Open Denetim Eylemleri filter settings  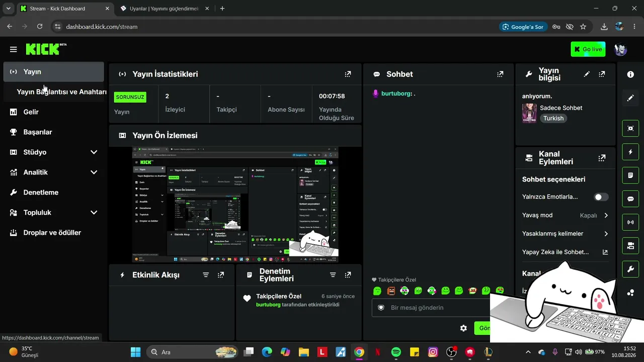pos(333,275)
